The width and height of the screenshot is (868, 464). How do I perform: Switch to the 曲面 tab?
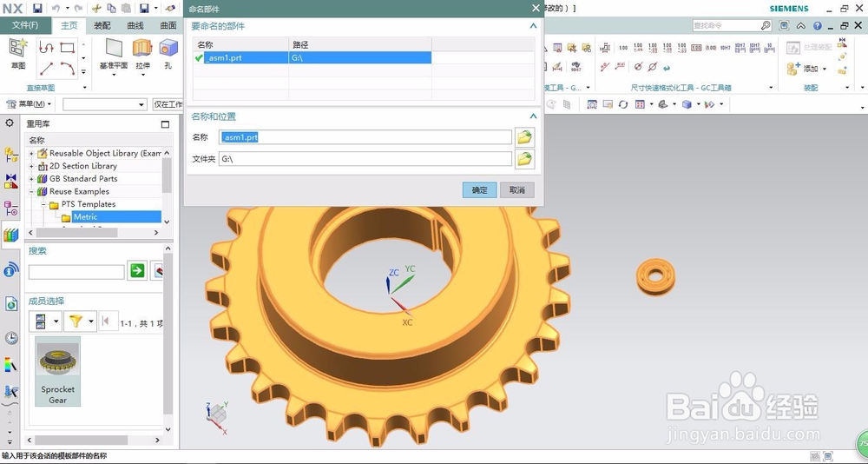coord(168,25)
